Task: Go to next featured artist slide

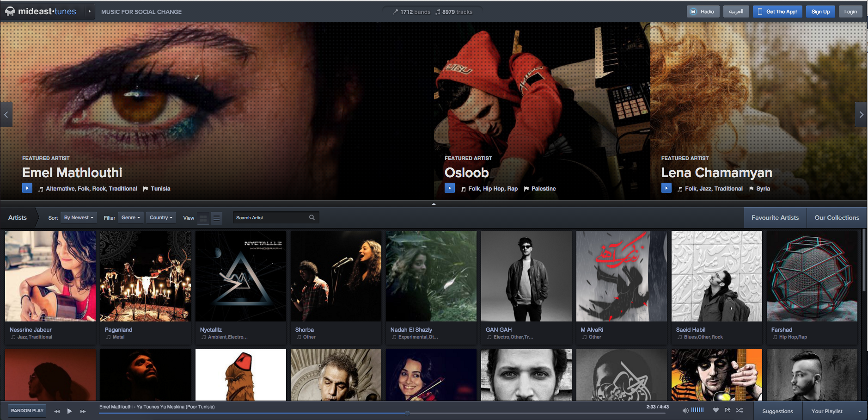Action: (861, 114)
